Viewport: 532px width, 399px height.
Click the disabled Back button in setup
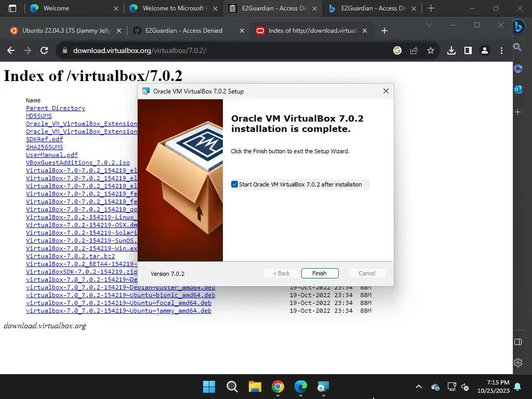[x=281, y=273]
